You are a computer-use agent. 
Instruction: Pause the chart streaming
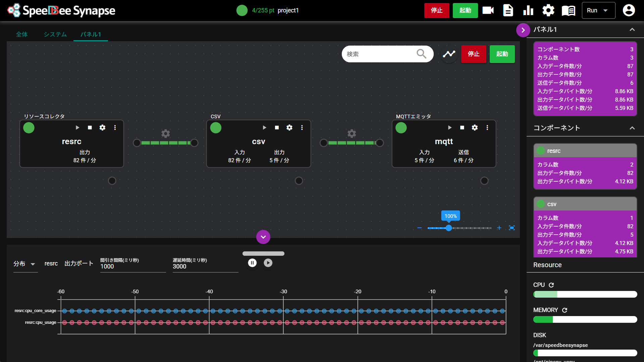coord(252,263)
